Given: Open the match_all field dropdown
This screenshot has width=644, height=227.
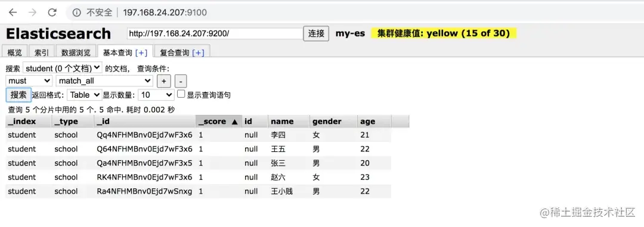Looking at the screenshot, I should click(x=104, y=81).
